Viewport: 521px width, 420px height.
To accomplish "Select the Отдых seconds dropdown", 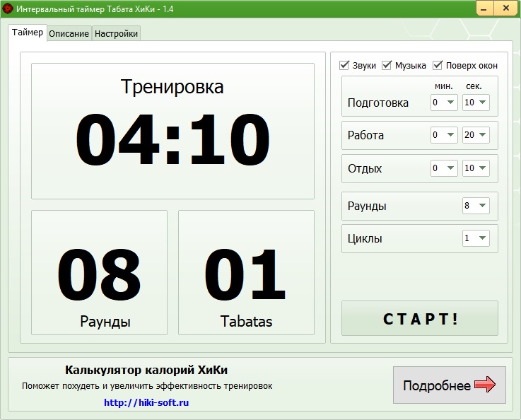I will 476,168.
